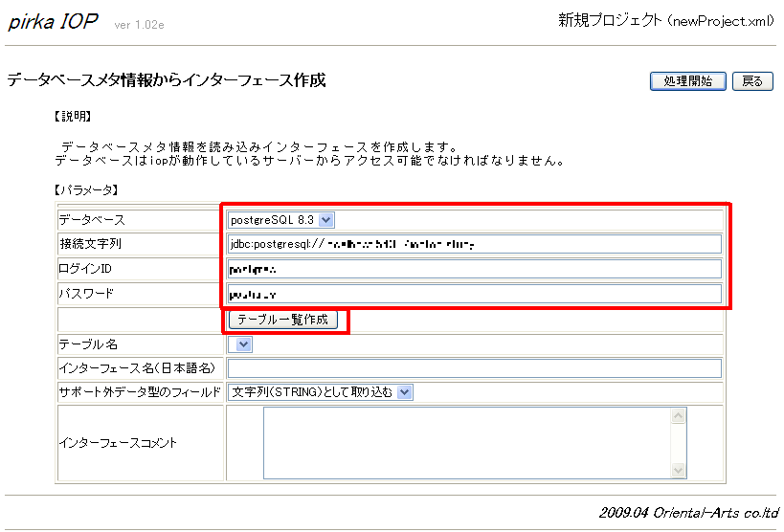The height and width of the screenshot is (532, 784).
Task: Click the インターフェース名(日本語名) text field
Action: 474,368
